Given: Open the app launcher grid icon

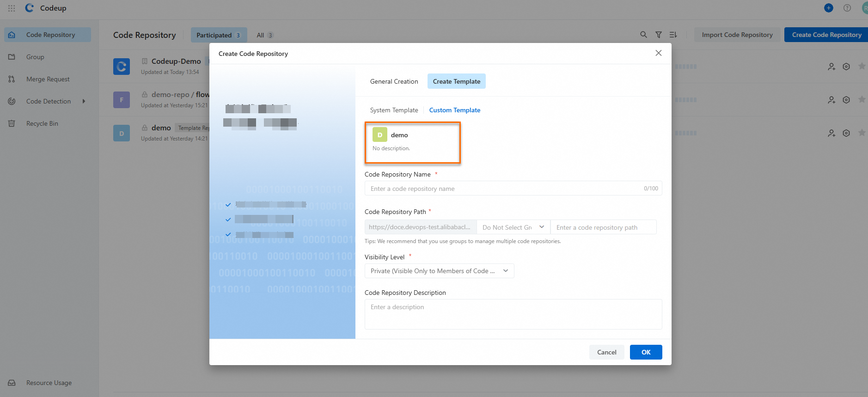Looking at the screenshot, I should pyautogui.click(x=12, y=8).
